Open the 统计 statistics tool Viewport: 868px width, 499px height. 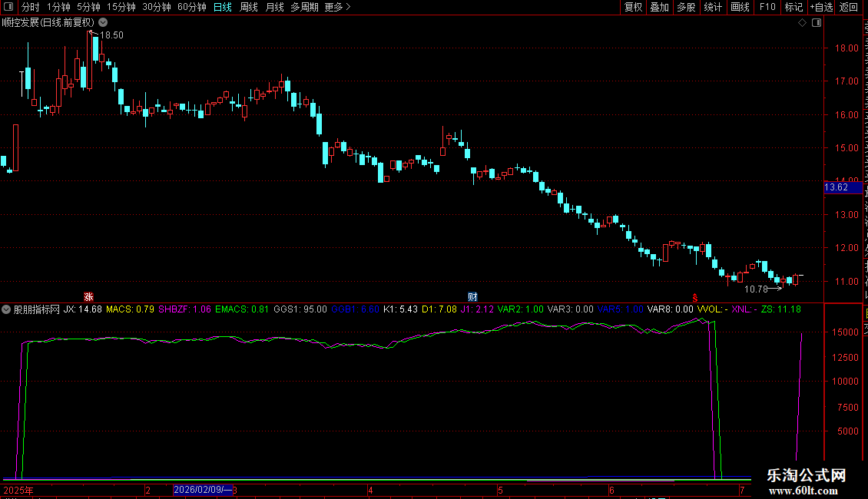coord(712,7)
